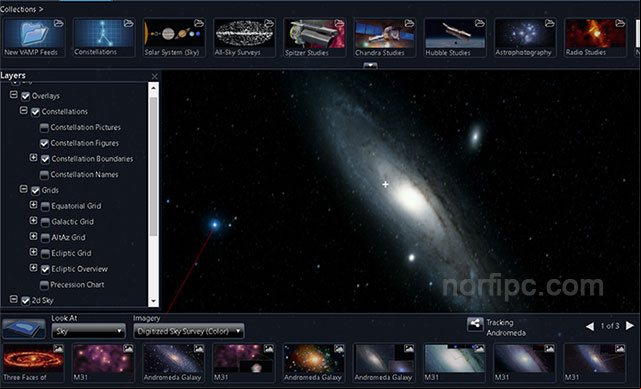Click the Layers panel scrollbar thumb
The image size is (641, 389).
click(x=153, y=166)
